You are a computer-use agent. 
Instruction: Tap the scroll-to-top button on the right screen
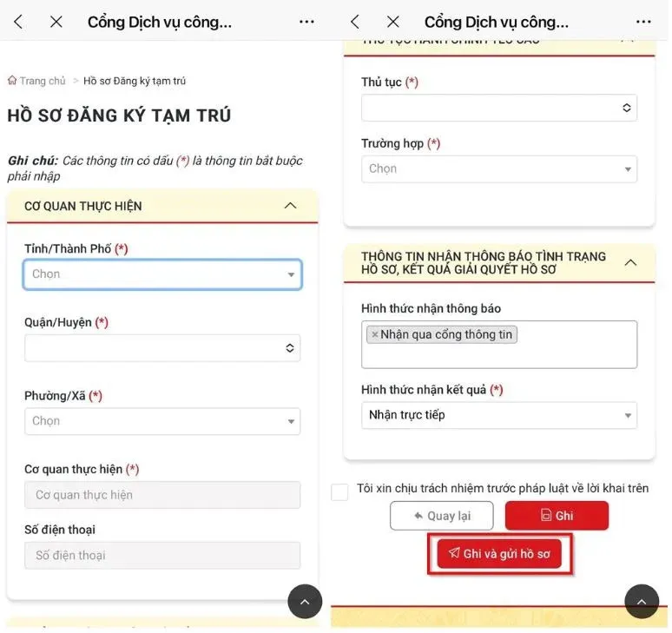click(642, 601)
